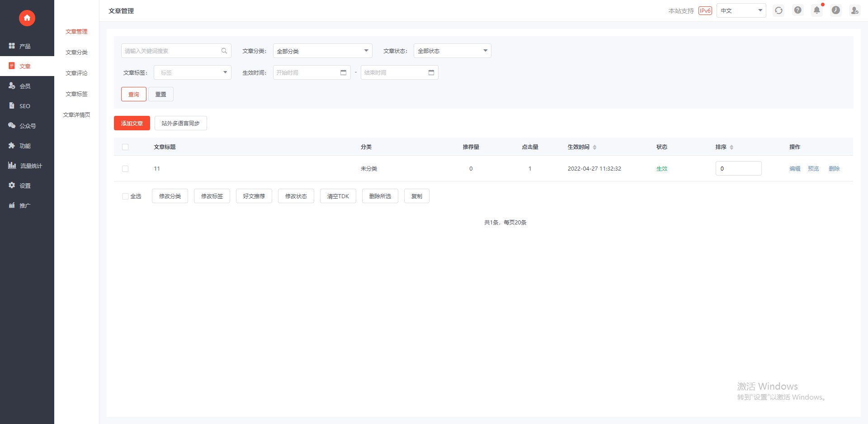This screenshot has width=868, height=424.
Task: Sort table by 生效时间 arrows
Action: pyautogui.click(x=594, y=147)
